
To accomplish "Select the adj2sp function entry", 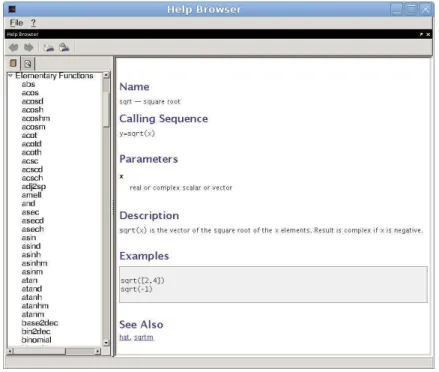I will tap(34, 186).
